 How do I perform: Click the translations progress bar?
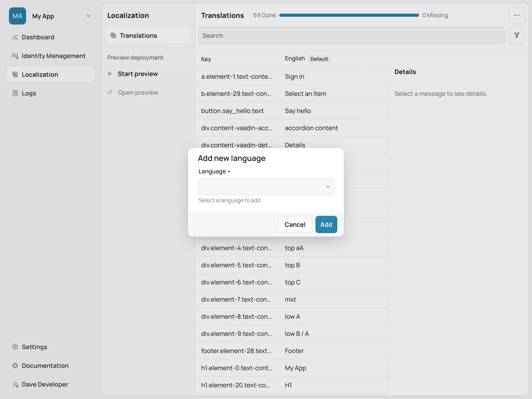(349, 15)
